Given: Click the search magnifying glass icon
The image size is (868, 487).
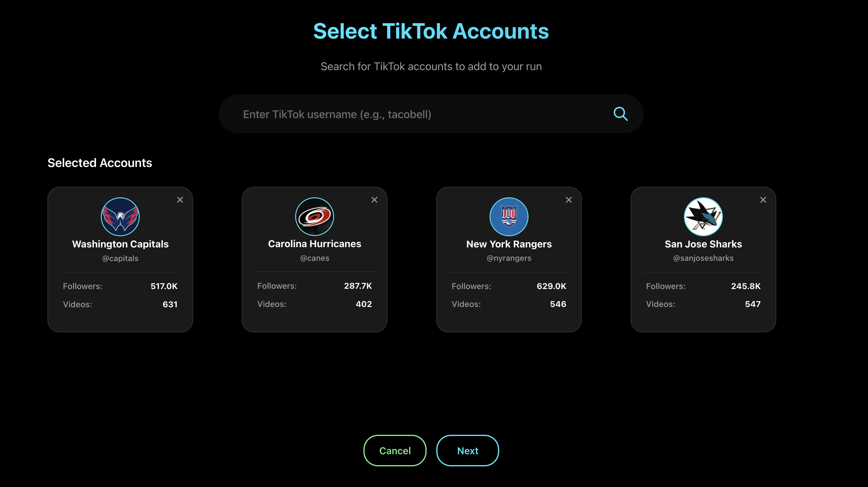Looking at the screenshot, I should coord(621,114).
